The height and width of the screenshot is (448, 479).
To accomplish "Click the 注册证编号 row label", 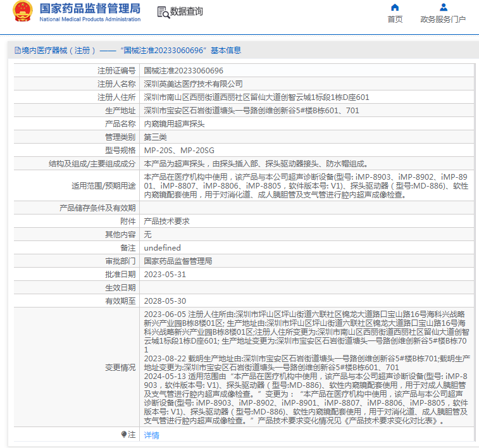I will pos(116,71).
